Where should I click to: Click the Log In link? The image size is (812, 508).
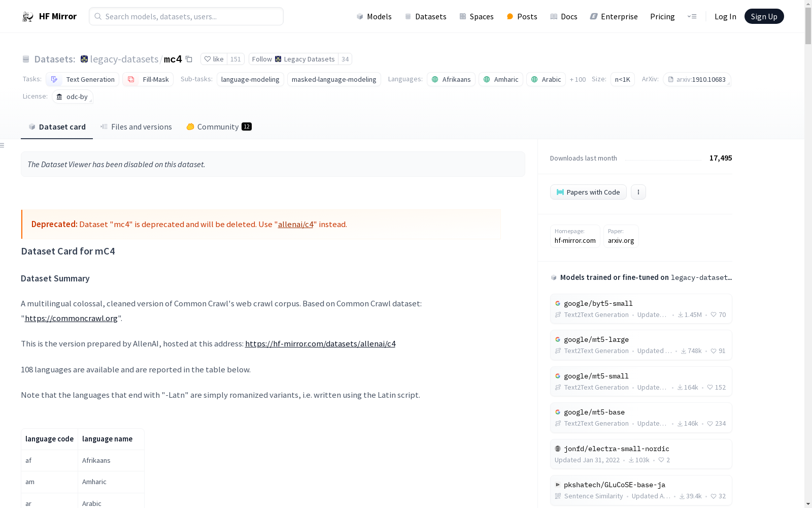(725, 16)
